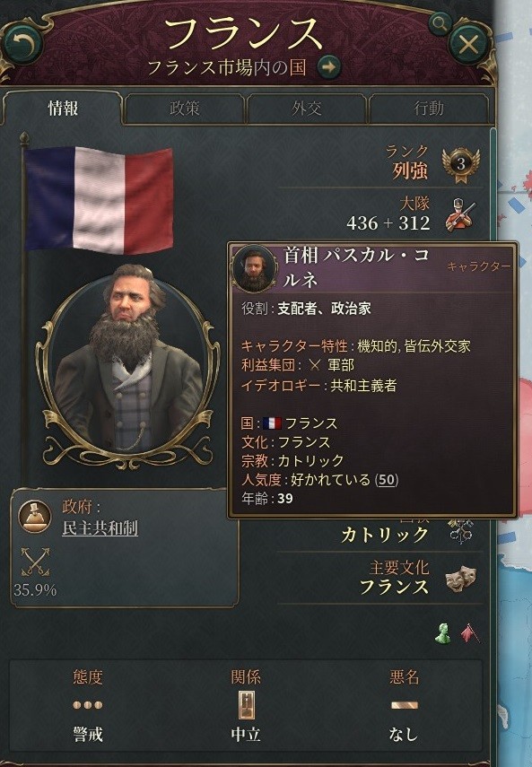
Task: Switch to the 外交 tab
Action: [x=307, y=109]
